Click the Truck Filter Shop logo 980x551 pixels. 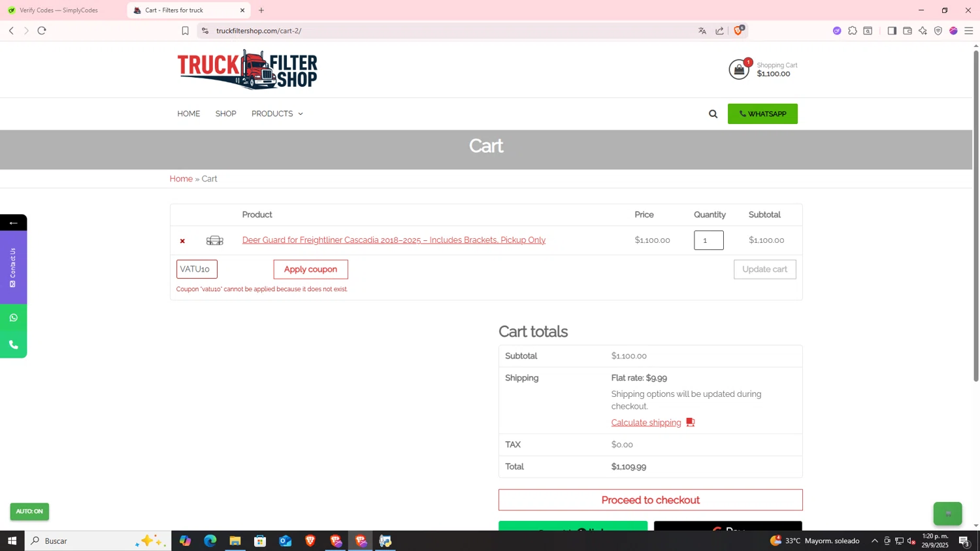click(x=248, y=69)
